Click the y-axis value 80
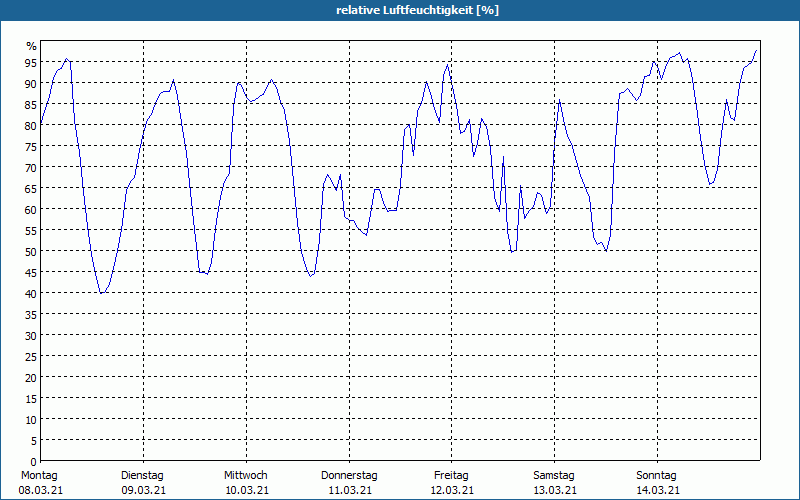Viewport: 800px width, 500px height. 31,126
